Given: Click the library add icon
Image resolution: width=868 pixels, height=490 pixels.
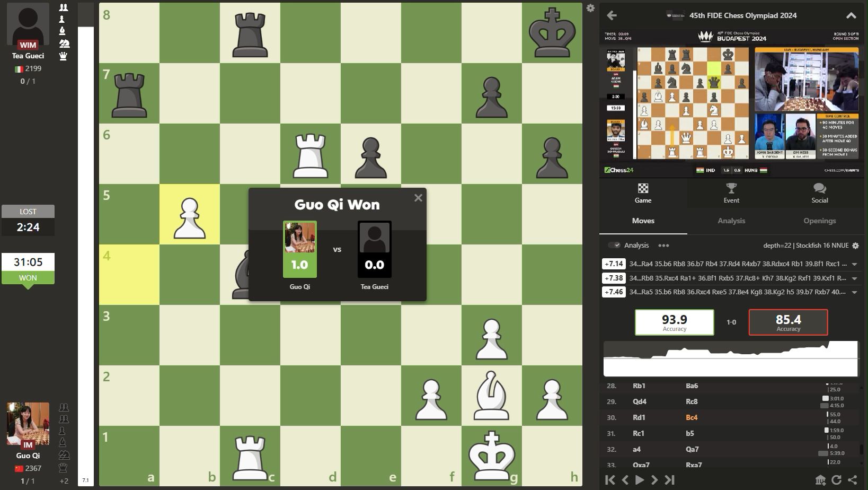Looking at the screenshot, I should pos(820,480).
